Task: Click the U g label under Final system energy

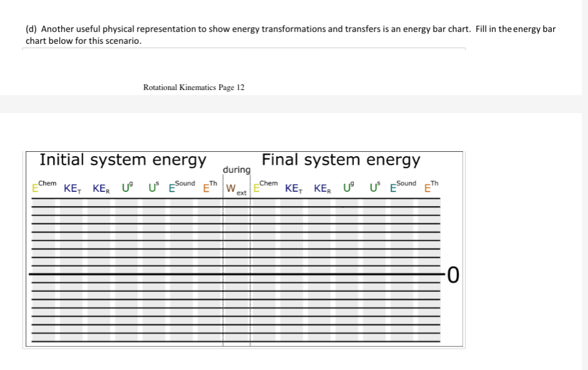Action: coord(349,187)
